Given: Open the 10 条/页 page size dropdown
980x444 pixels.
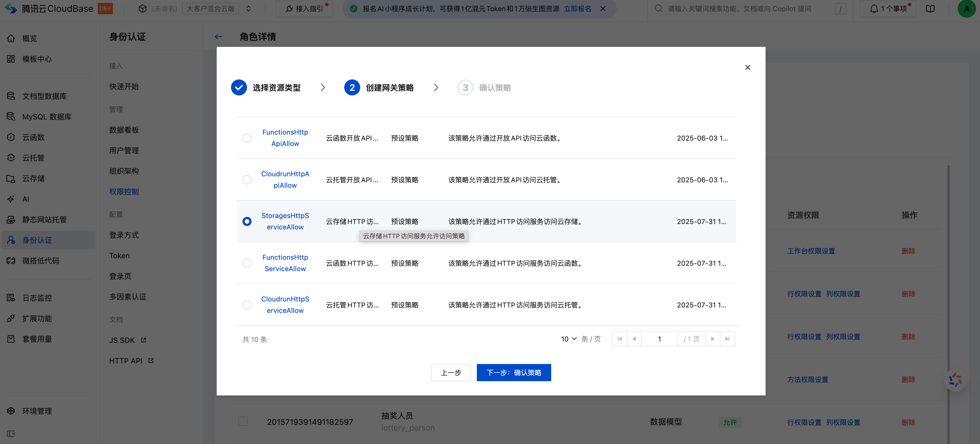Looking at the screenshot, I should tap(569, 339).
